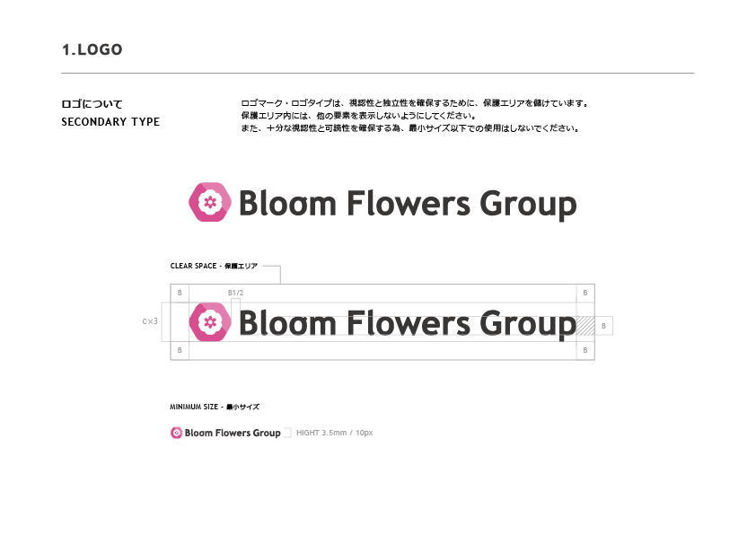756x535 pixels.
Task: Click the small empty square beside minimum size logo
Action: pyautogui.click(x=287, y=433)
